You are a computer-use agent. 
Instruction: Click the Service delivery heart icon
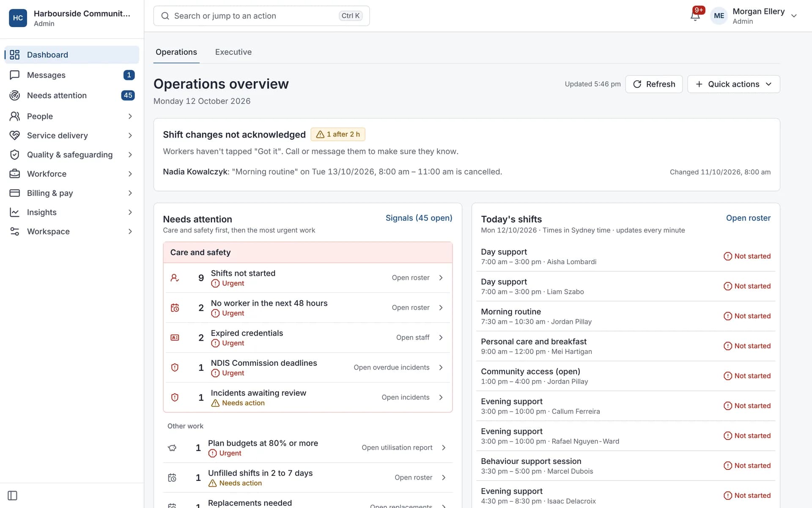15,135
